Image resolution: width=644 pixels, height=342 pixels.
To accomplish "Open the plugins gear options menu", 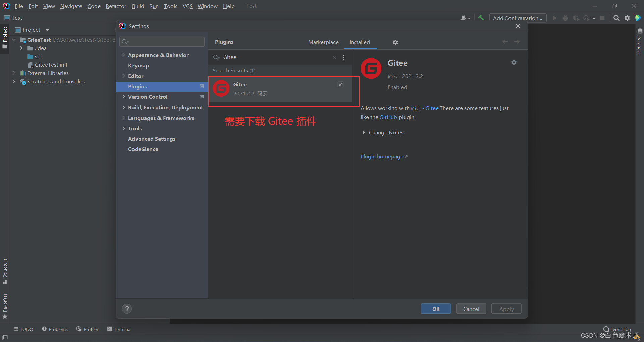I will [395, 42].
